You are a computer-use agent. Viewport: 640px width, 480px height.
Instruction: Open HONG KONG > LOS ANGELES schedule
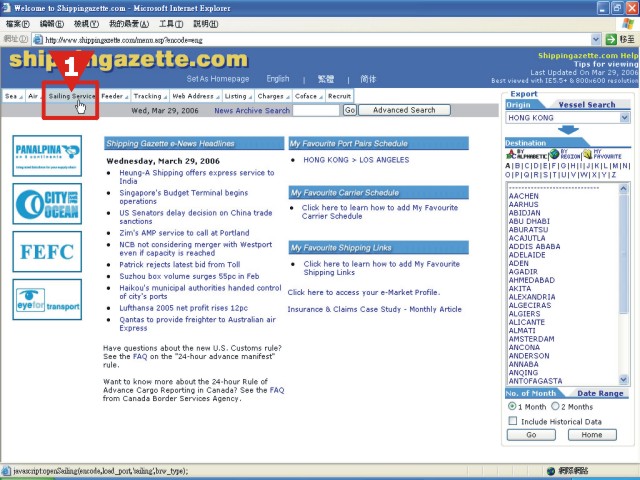[x=356, y=160]
